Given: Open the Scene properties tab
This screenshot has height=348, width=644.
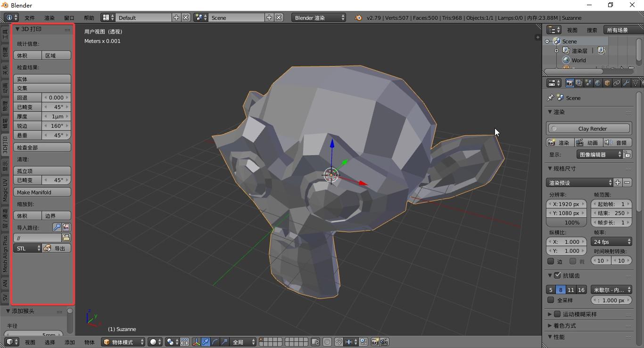Looking at the screenshot, I should tap(588, 83).
